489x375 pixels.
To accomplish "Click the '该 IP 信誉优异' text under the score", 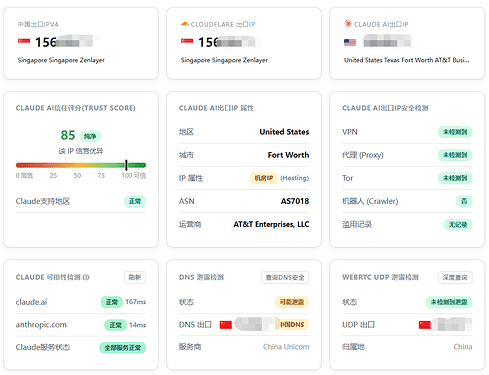I will pos(81,151).
